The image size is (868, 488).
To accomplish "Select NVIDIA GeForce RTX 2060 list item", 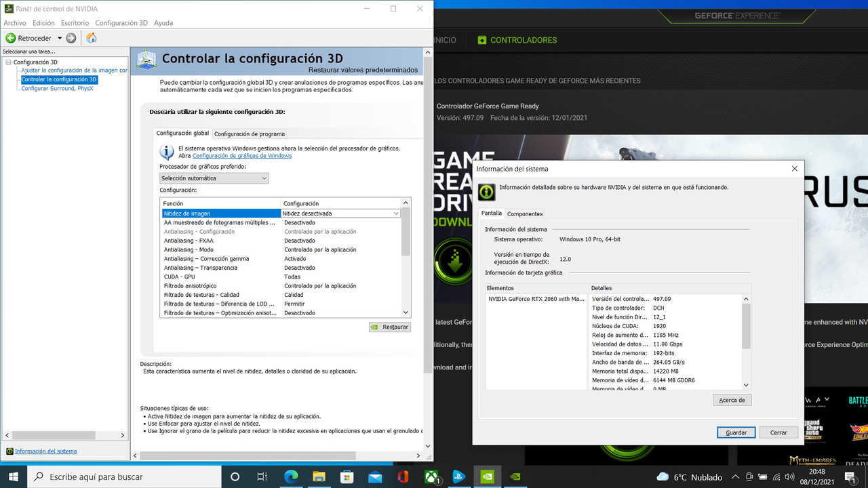I will tap(536, 299).
